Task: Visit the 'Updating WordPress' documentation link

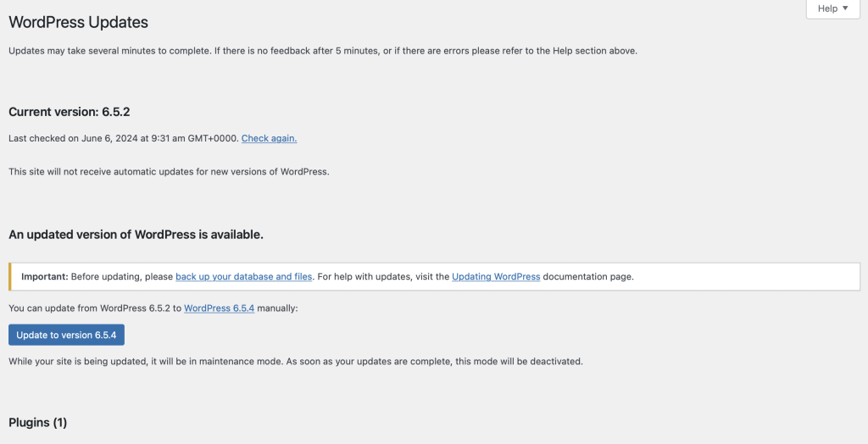Action: [x=496, y=276]
